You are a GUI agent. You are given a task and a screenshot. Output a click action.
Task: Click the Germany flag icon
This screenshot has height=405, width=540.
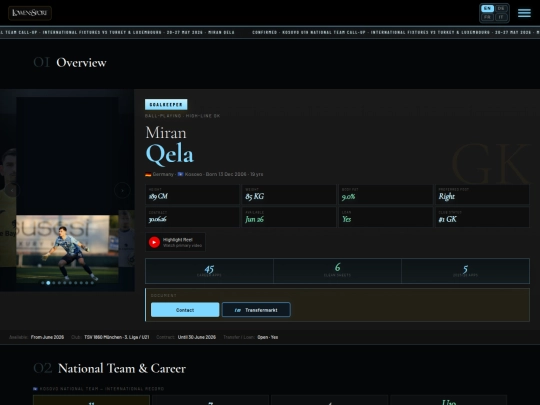[148, 174]
